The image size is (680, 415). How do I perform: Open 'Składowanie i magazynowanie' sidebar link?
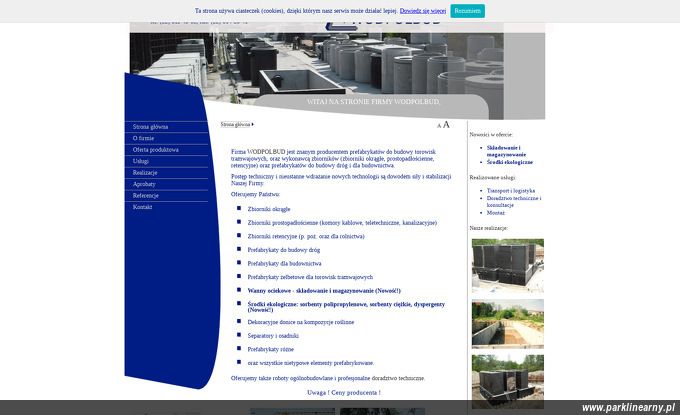[x=506, y=151]
